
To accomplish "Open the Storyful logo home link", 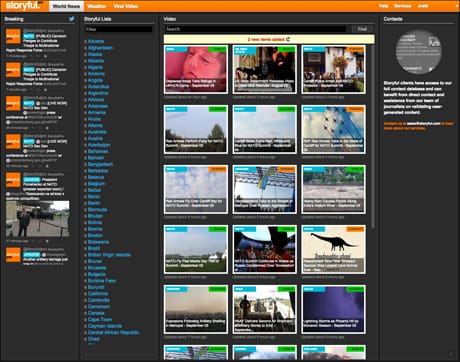I will [24, 6].
